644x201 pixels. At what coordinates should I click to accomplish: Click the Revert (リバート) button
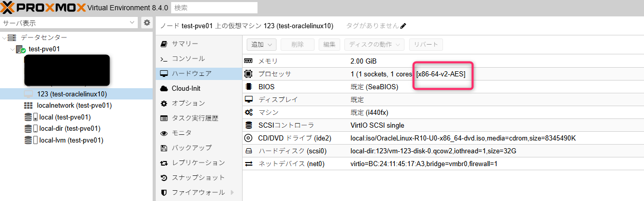426,45
